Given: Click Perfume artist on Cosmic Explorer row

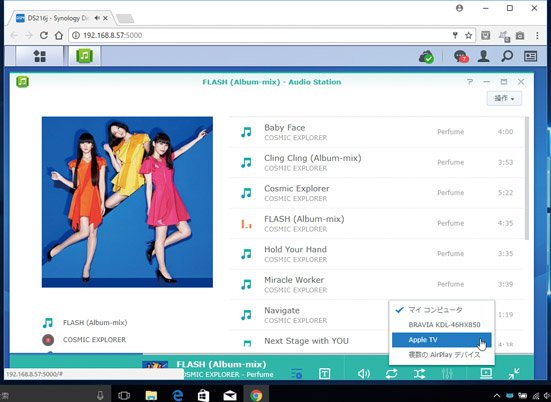Looking at the screenshot, I should click(450, 193).
